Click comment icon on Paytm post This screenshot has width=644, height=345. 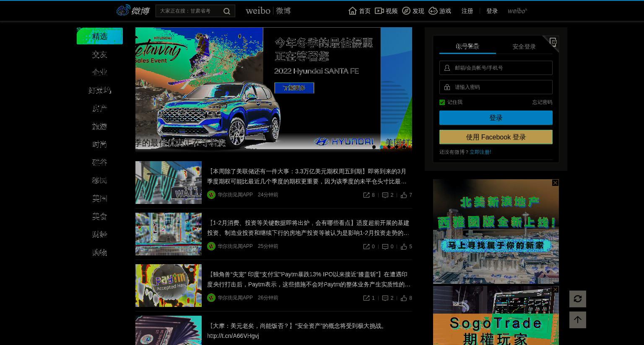click(x=385, y=298)
